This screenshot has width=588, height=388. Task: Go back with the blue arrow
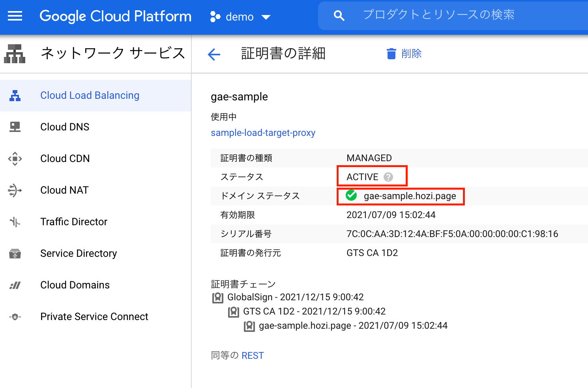[214, 54]
